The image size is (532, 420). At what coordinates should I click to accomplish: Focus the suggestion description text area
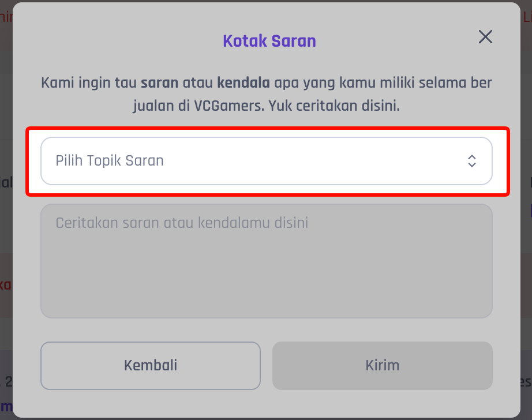266,261
